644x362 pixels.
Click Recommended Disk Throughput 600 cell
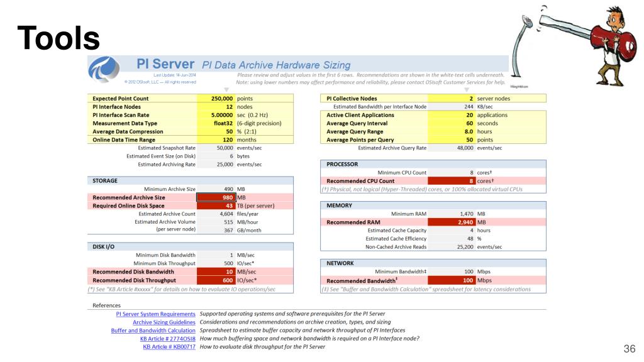click(x=216, y=280)
